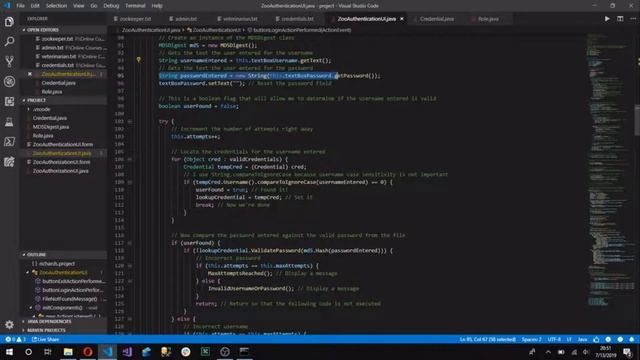Image resolution: width=640 pixels, height=360 pixels.
Task: Open Opera browser from the taskbar
Action: (x=87, y=352)
